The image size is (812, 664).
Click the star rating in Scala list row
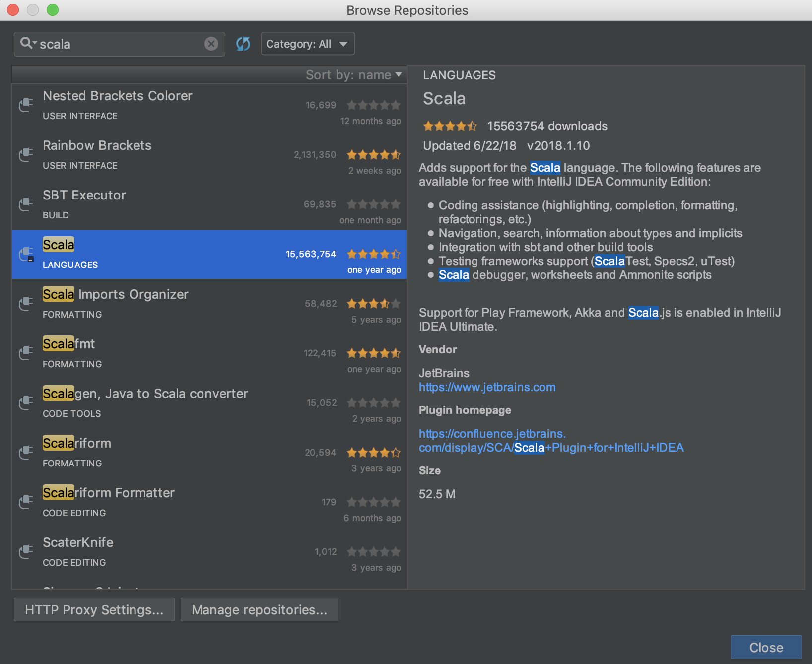(374, 254)
